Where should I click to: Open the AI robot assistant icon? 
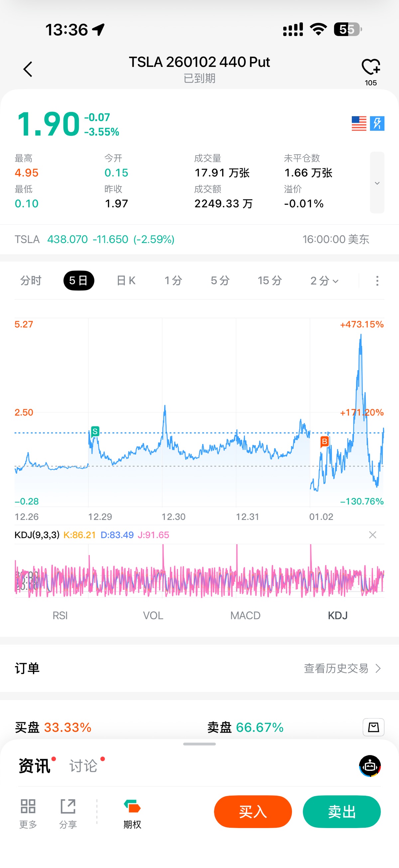click(x=370, y=766)
